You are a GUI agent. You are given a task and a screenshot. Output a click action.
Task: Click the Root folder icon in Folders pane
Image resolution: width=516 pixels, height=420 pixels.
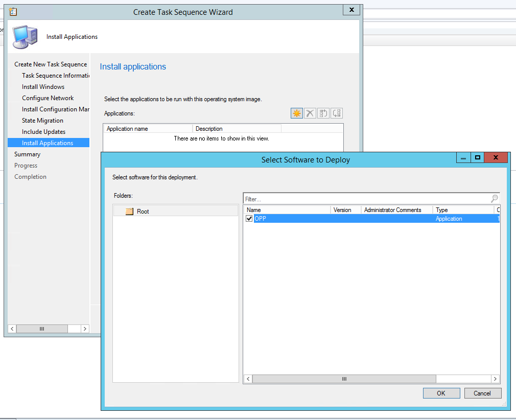(129, 211)
